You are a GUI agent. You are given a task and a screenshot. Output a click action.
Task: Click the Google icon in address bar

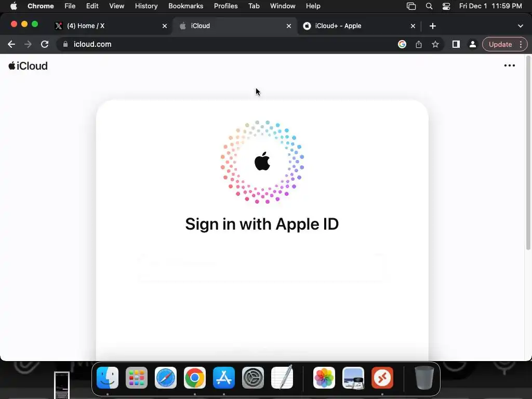point(402,44)
